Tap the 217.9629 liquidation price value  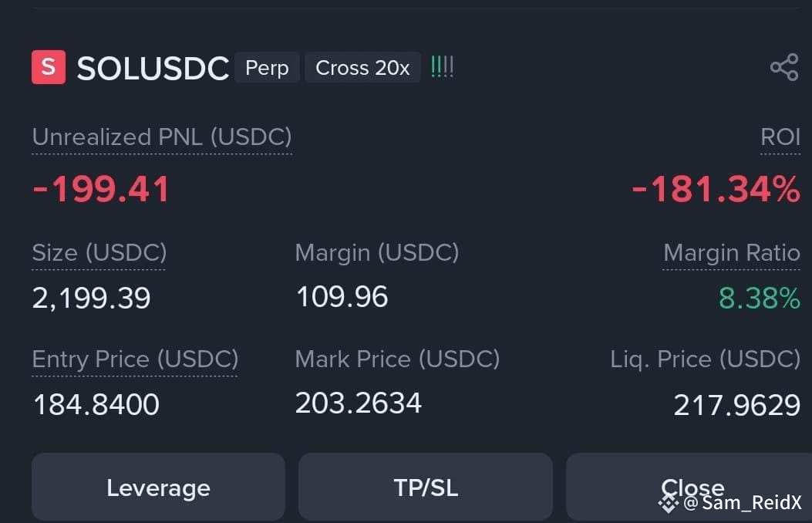(x=737, y=405)
